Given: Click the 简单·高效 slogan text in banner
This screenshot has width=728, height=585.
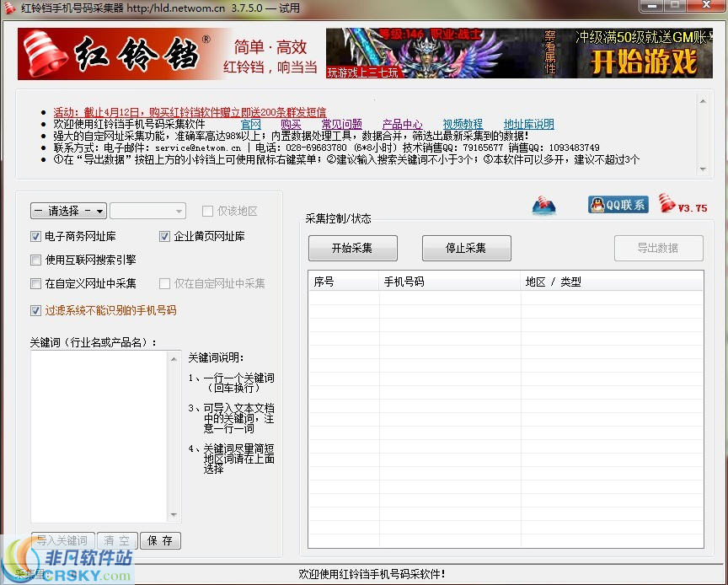Looking at the screenshot, I should pyautogui.click(x=270, y=47).
